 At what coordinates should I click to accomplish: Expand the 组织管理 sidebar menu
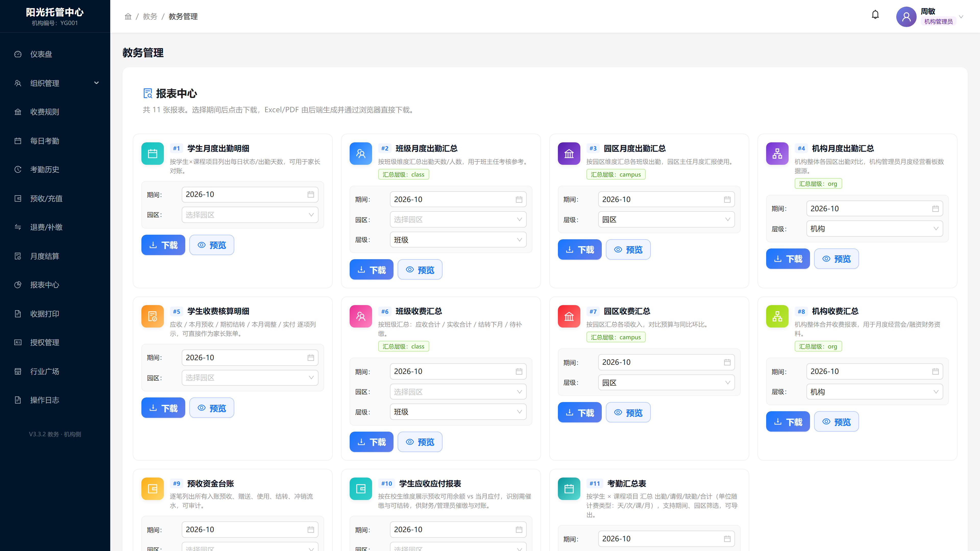pos(55,83)
